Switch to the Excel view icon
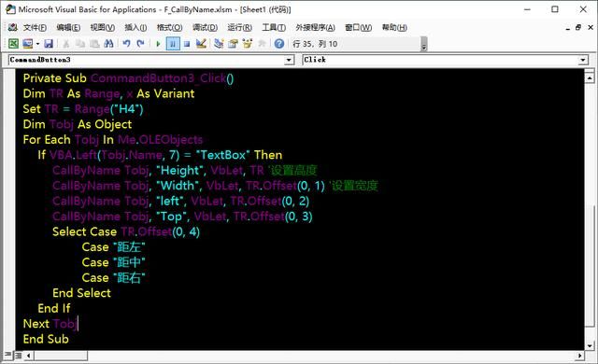Screen dimensions: 598x364 [x=13, y=44]
